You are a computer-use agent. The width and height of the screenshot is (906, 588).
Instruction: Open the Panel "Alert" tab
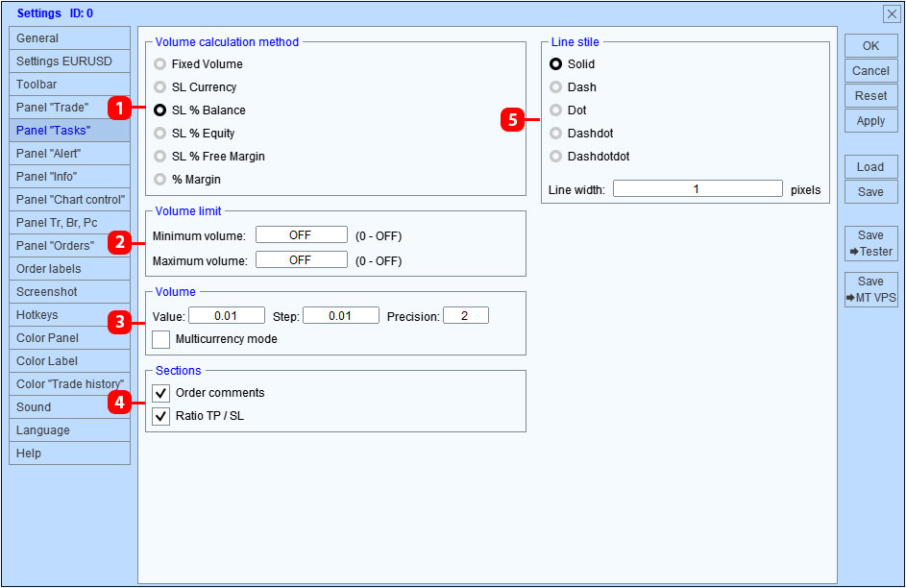[69, 154]
